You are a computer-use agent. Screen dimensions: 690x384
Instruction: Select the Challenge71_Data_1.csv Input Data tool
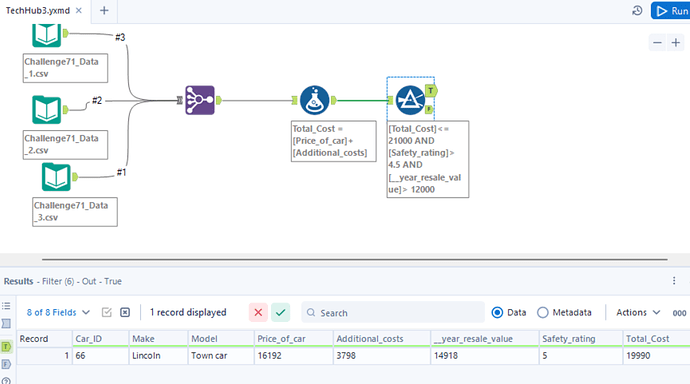click(46, 35)
